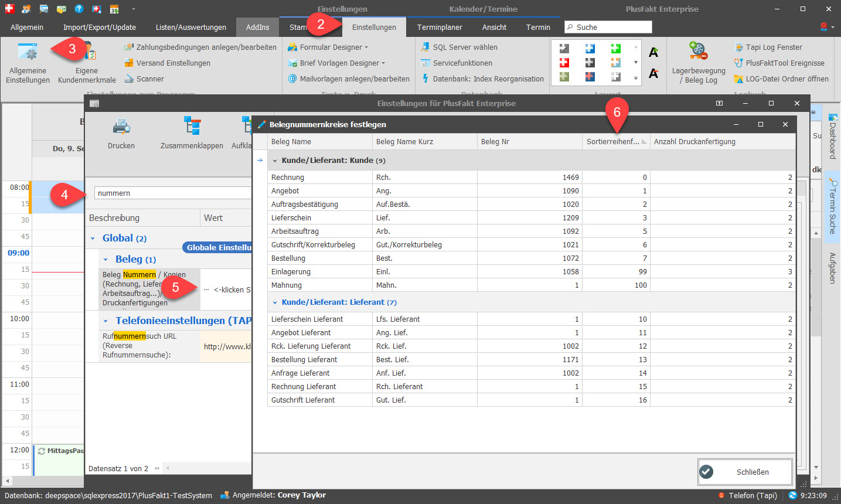The image size is (841, 504).
Task: Click LOG-Datei Ordner öffnen
Action: pyautogui.click(x=781, y=79)
